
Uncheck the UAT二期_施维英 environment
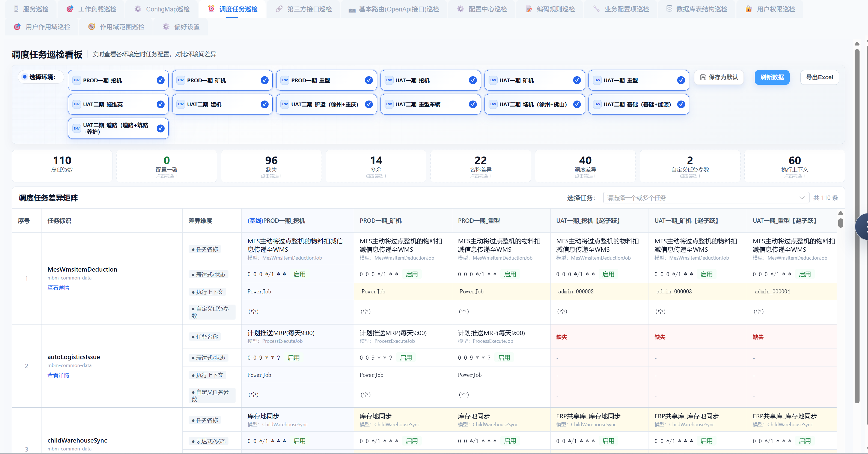tap(160, 104)
